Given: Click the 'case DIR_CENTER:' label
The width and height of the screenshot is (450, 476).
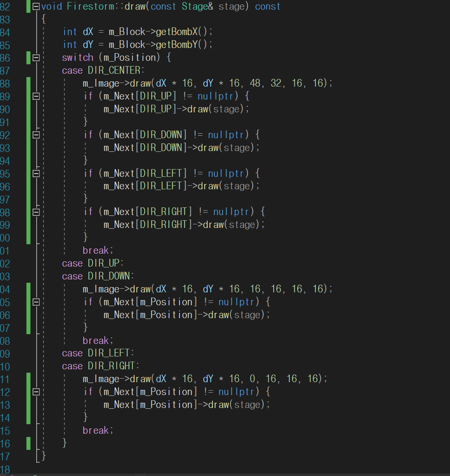Looking at the screenshot, I should 103,70.
